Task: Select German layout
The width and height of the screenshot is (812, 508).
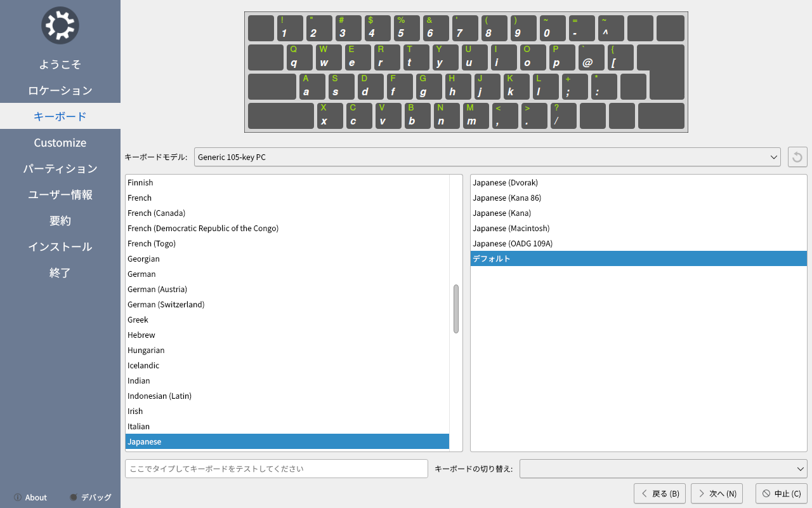Action: tap(287, 274)
